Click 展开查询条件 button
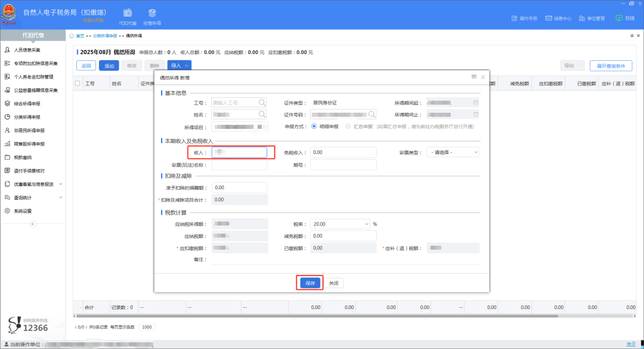644x349 pixels. pos(611,66)
